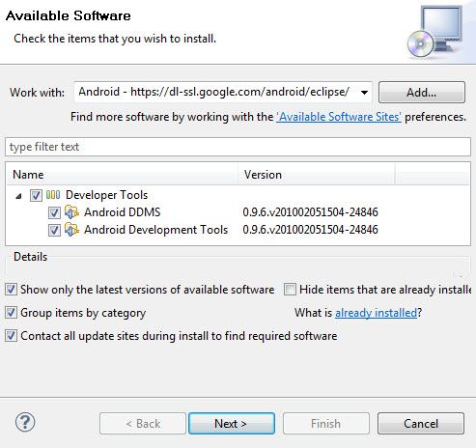
Task: Toggle Group items by category checkbox
Action: [x=11, y=313]
